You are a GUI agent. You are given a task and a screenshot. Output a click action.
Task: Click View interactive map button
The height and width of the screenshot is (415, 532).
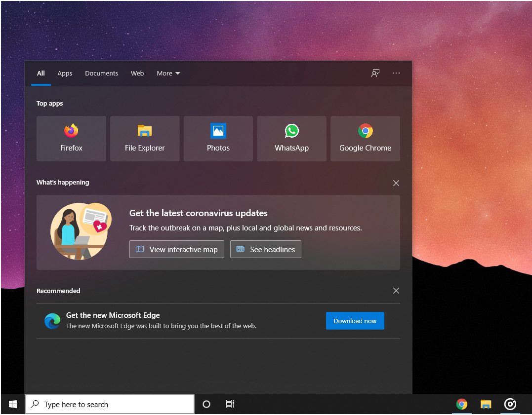pyautogui.click(x=177, y=249)
